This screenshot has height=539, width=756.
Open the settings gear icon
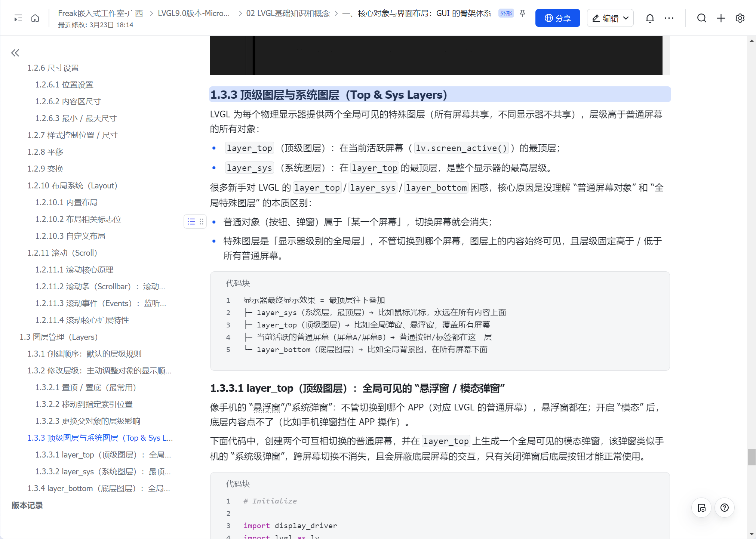point(740,18)
